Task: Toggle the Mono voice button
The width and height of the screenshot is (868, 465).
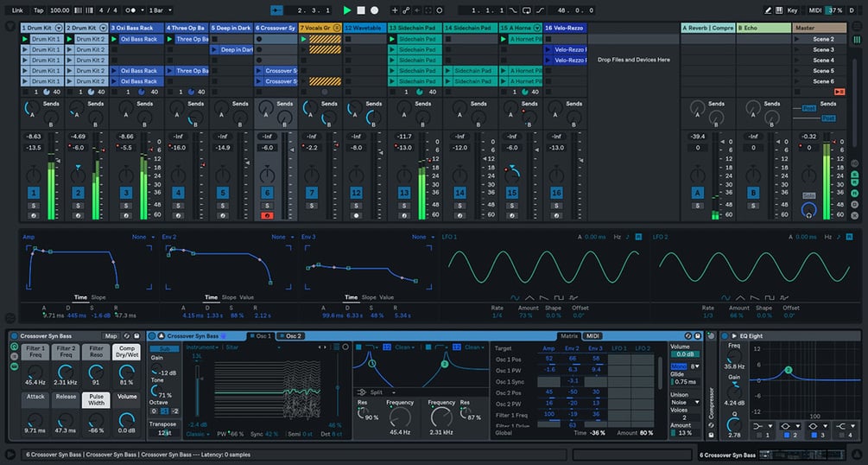Action: [x=679, y=366]
